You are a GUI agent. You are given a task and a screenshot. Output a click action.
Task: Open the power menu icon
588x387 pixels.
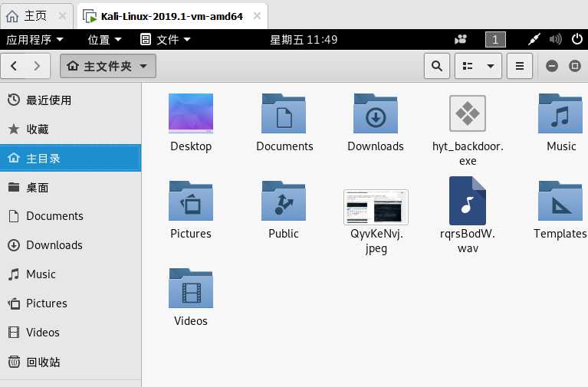click(x=577, y=39)
